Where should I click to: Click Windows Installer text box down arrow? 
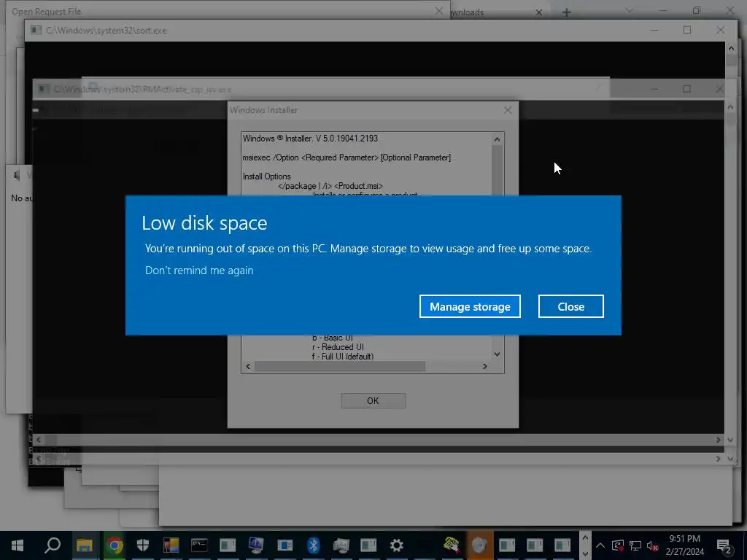click(497, 354)
